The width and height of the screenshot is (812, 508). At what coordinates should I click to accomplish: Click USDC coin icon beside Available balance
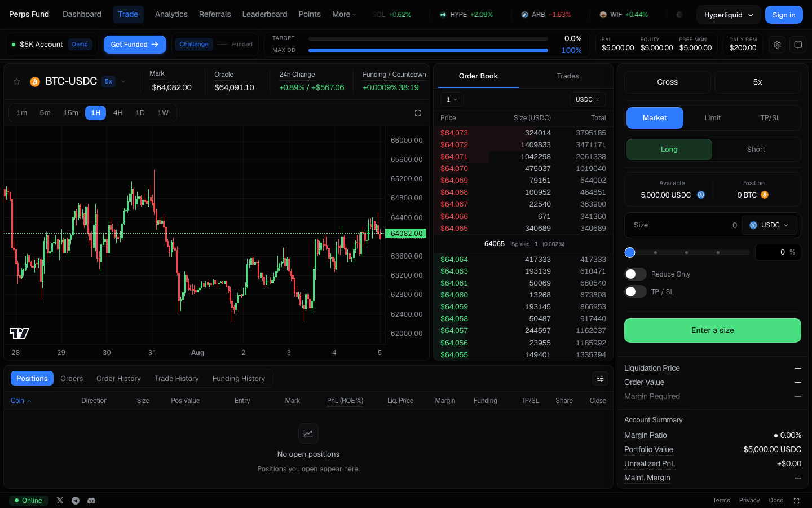701,195
